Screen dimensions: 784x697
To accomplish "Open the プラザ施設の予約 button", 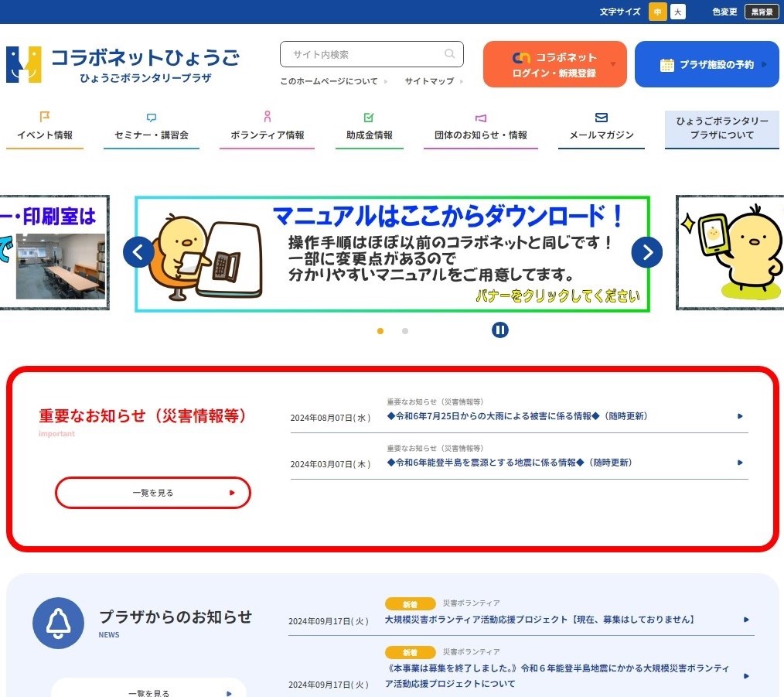I will pyautogui.click(x=707, y=64).
